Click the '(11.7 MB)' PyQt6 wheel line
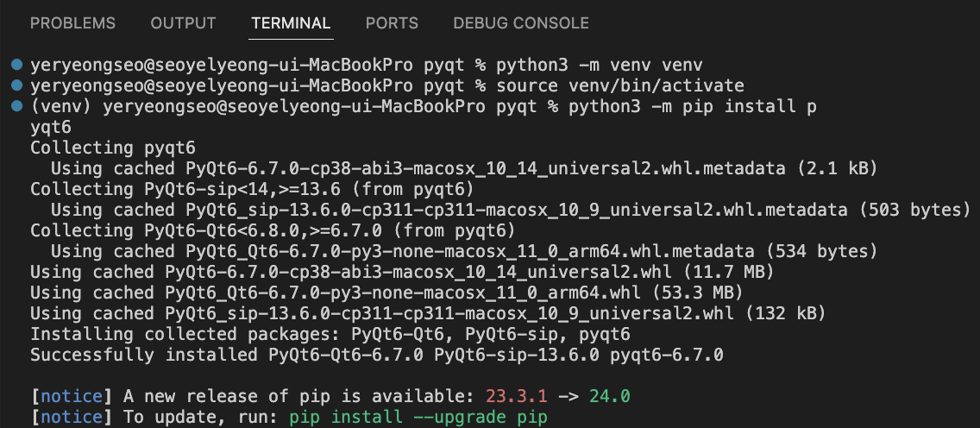This screenshot has height=428, width=980. (x=403, y=273)
